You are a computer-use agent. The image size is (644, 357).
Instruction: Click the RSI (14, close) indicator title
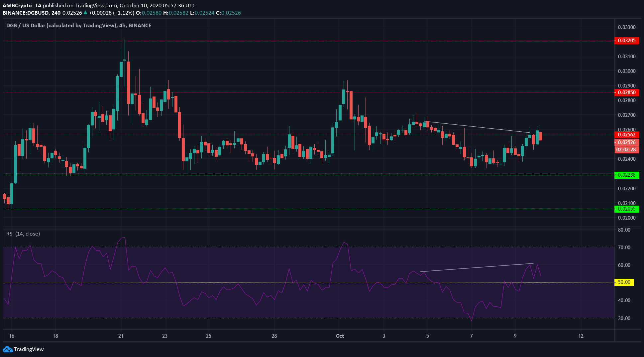(23, 234)
